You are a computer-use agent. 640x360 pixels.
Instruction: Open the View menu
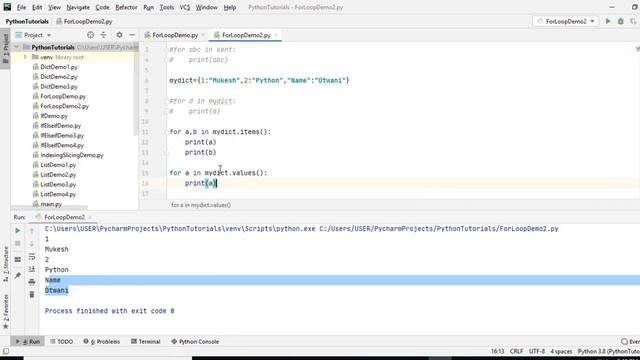[x=54, y=7]
